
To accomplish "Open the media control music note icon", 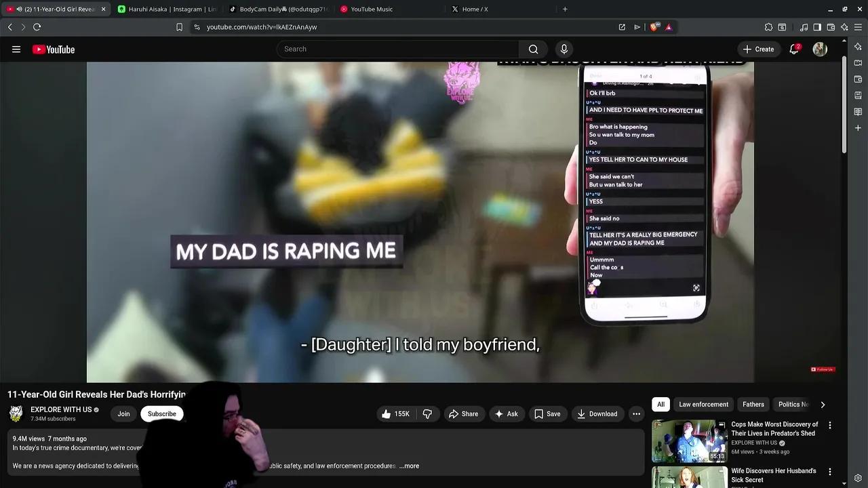I will point(804,27).
